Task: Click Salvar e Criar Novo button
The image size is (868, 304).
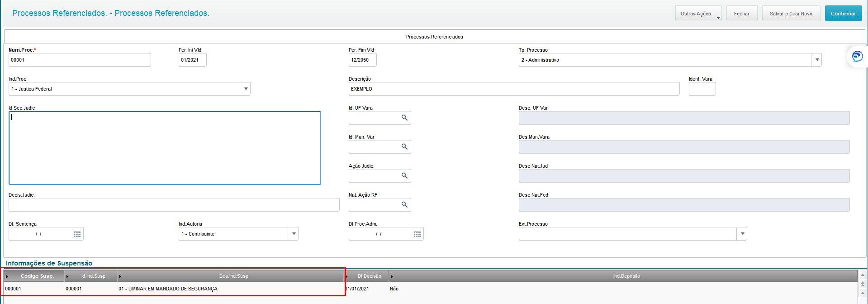Action: point(791,14)
